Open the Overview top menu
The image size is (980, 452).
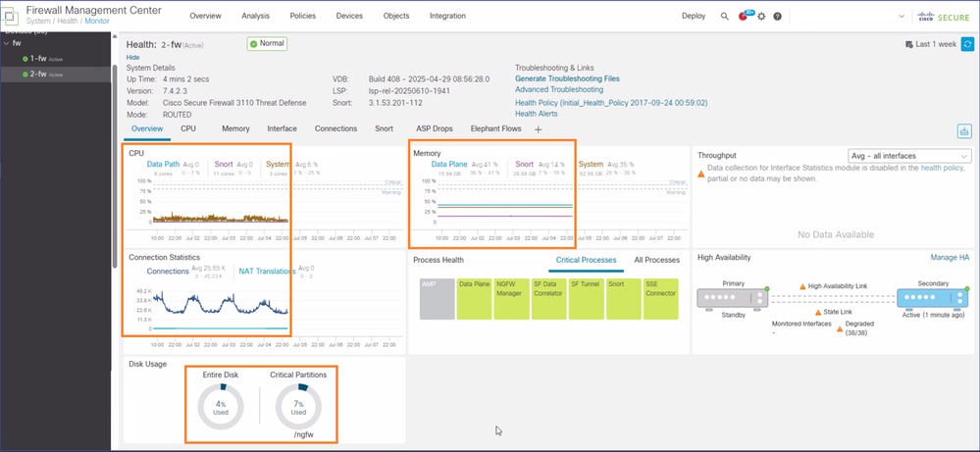click(x=206, y=17)
